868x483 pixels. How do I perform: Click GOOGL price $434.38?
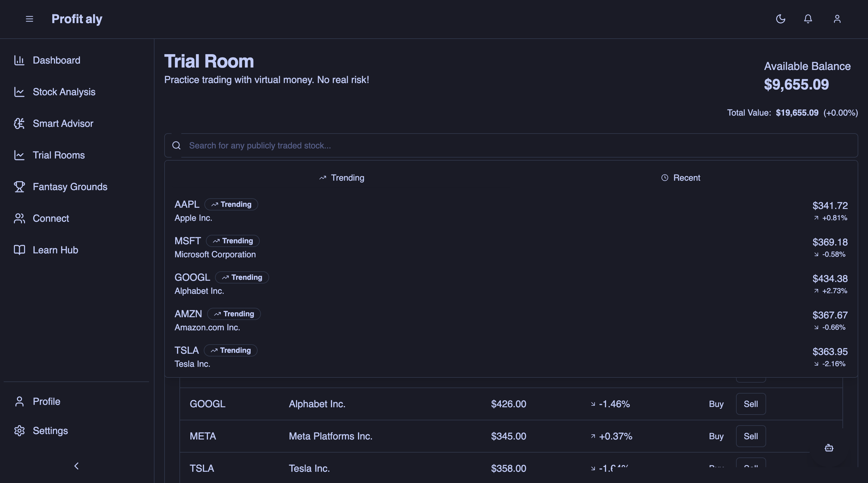pyautogui.click(x=830, y=279)
